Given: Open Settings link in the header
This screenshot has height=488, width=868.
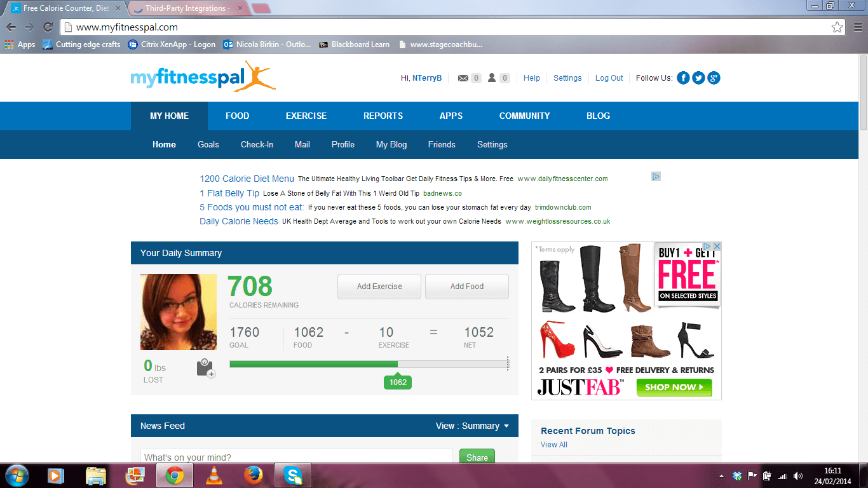Looking at the screenshot, I should (567, 78).
